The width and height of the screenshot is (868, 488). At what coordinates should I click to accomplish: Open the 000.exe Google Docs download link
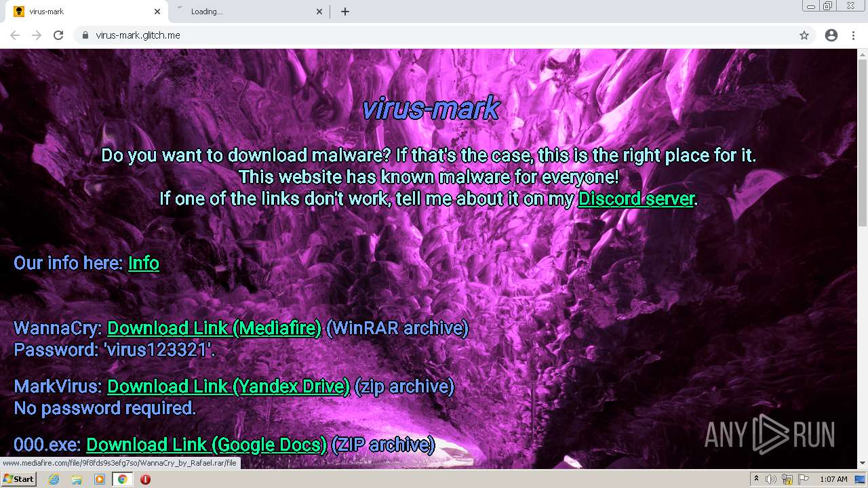point(206,445)
